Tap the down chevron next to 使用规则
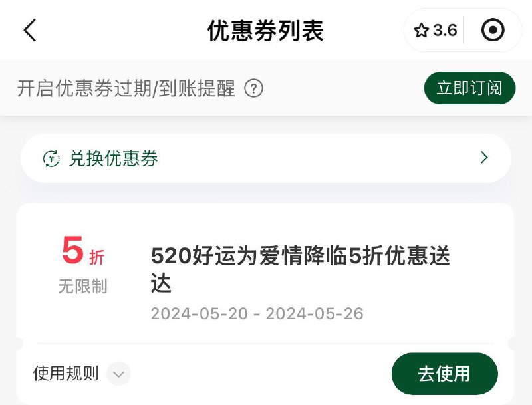532x405 pixels. [118, 374]
